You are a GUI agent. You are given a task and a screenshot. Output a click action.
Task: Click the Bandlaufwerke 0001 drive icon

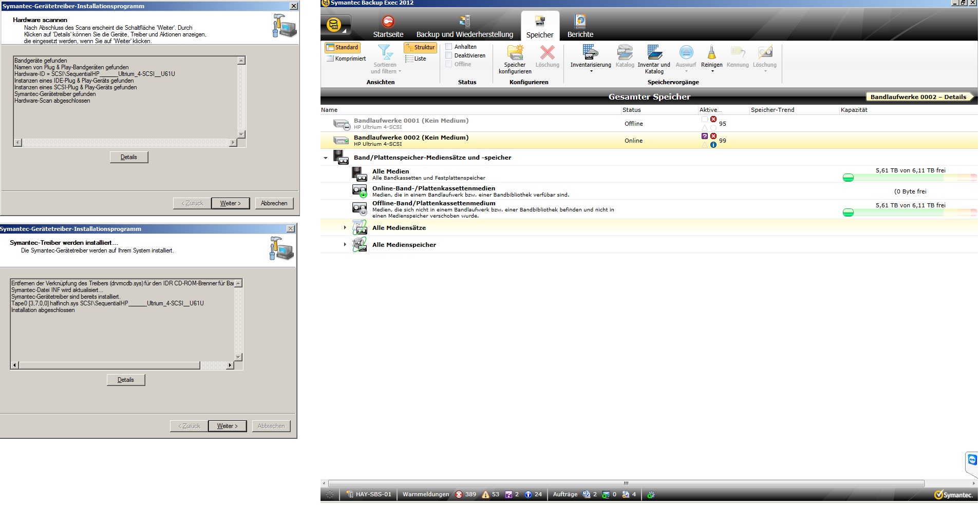(x=342, y=124)
